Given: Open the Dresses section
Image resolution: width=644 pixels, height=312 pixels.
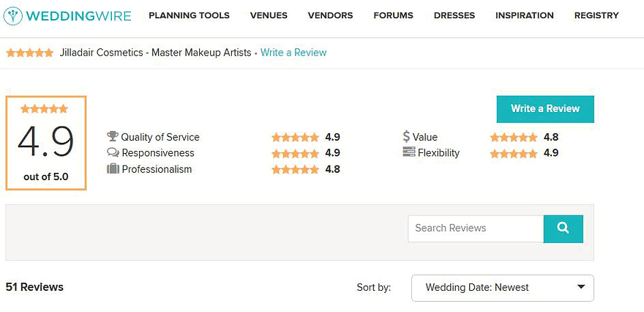Looking at the screenshot, I should 454,15.
